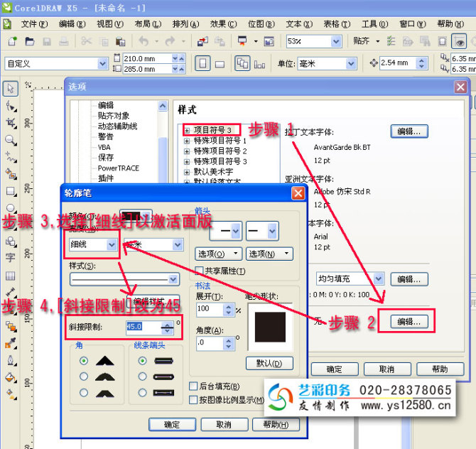Click the 默认 button under nib shape
The image size is (476, 449).
tap(269, 363)
